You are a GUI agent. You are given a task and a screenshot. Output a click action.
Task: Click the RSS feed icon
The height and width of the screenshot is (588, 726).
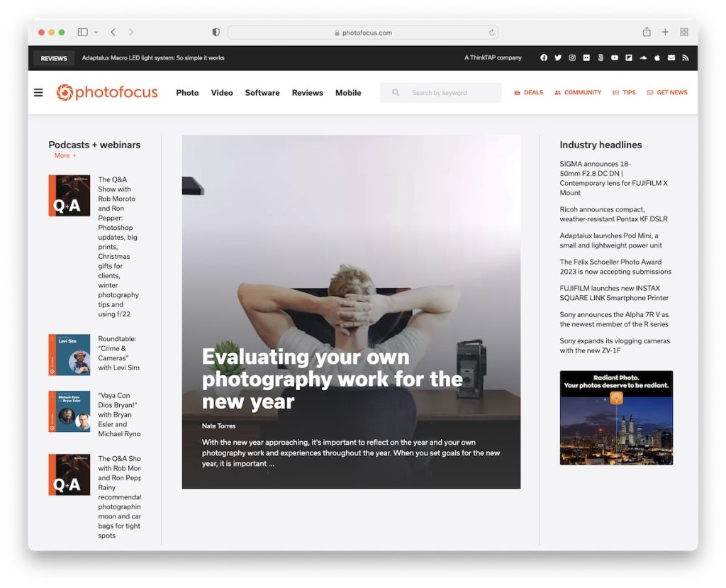click(685, 58)
